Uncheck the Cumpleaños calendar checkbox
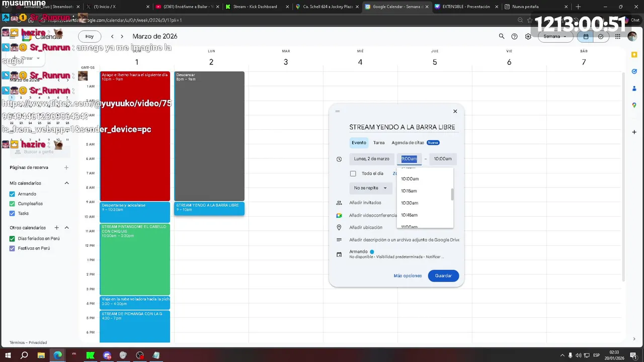 [x=13, y=204]
